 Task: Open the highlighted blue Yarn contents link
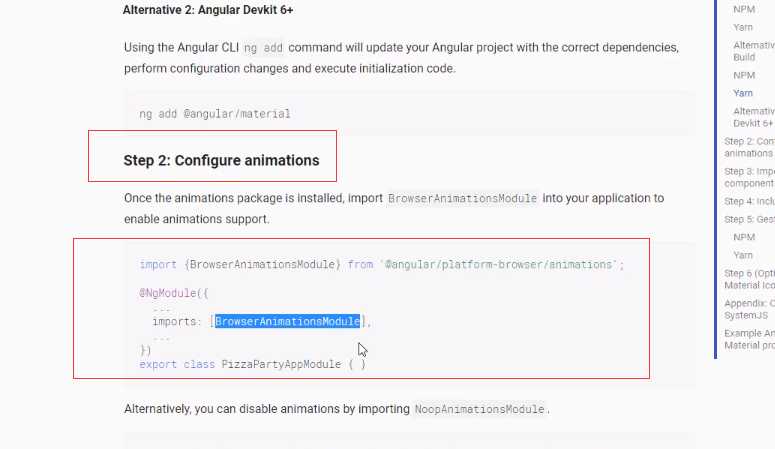(743, 93)
